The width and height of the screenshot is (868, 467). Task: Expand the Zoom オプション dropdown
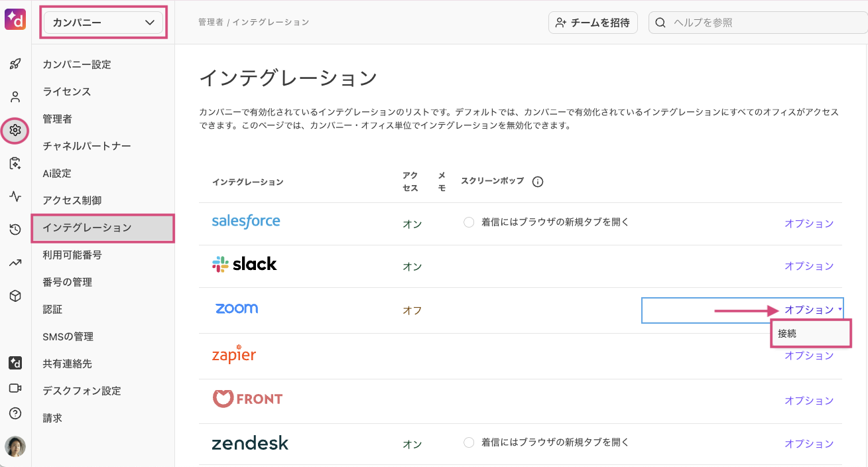813,310
